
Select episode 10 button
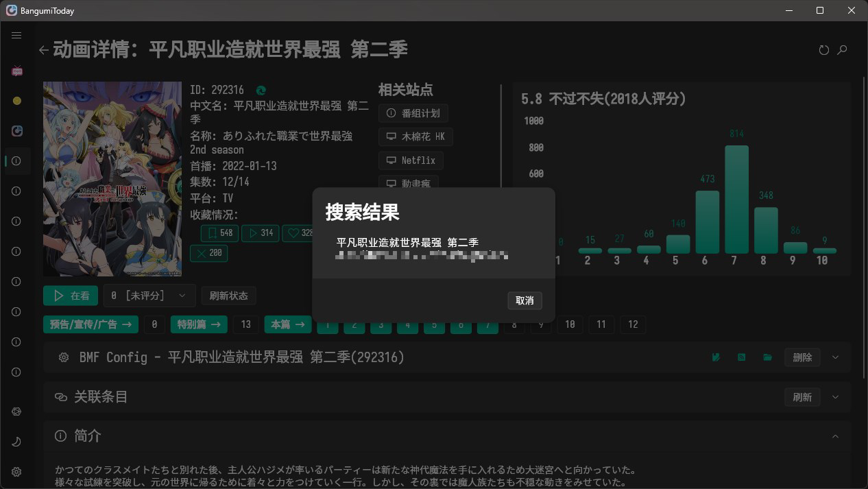pos(570,324)
